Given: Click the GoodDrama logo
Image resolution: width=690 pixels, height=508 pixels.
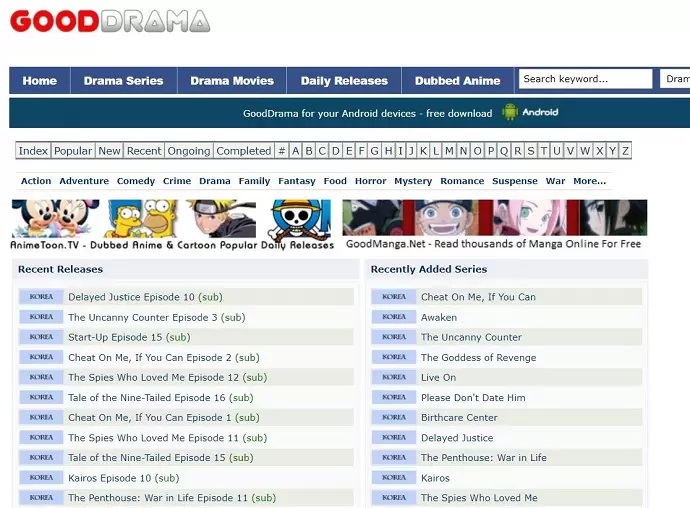Looking at the screenshot, I should (110, 21).
